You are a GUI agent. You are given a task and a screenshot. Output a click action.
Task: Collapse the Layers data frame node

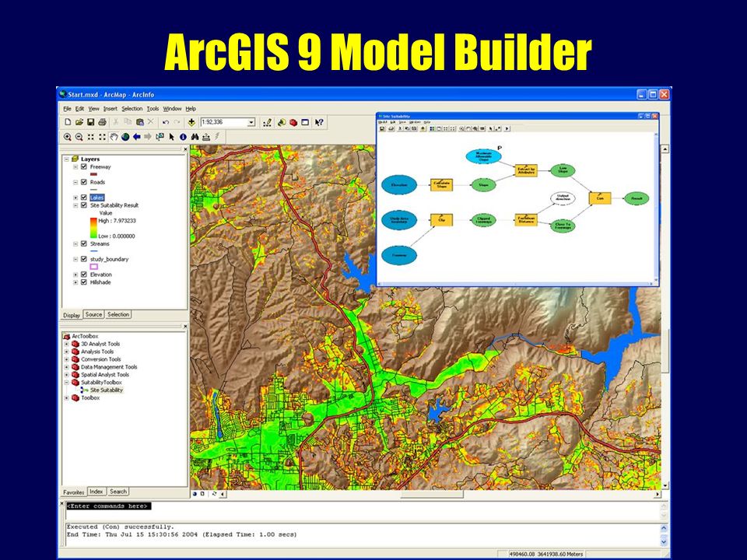67,159
